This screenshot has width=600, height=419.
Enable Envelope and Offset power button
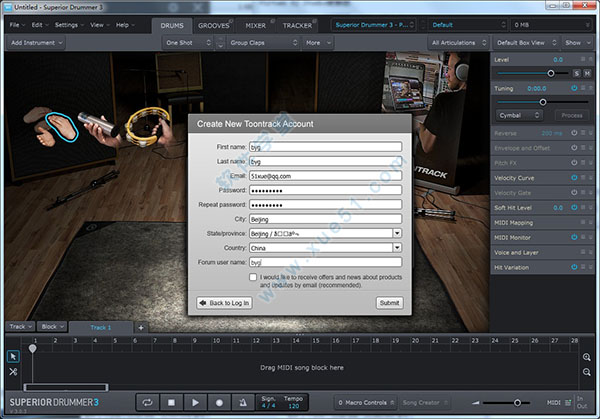(x=574, y=148)
